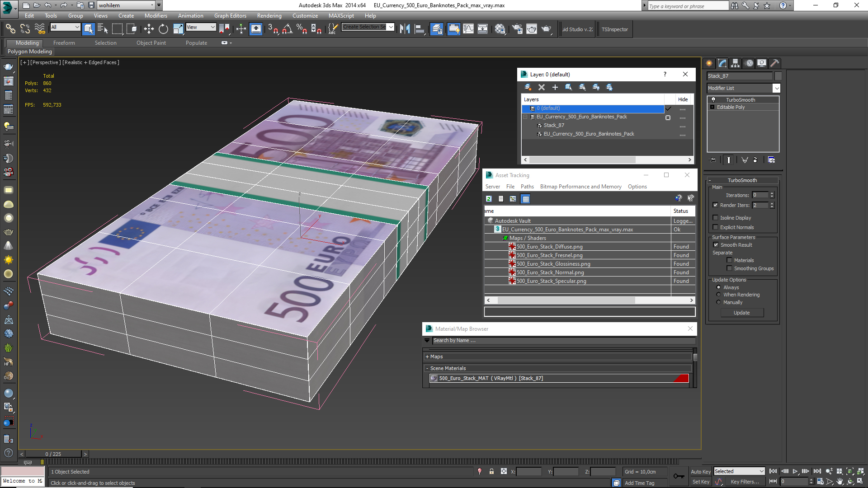868x488 pixels.
Task: Collapse the Scene Materials group
Action: pyautogui.click(x=427, y=368)
